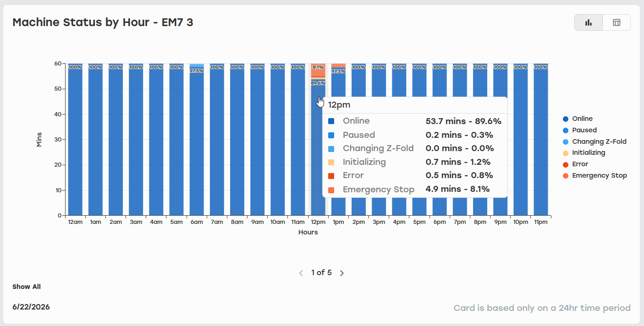
Task: Toggle Emergency Stop legend entry
Action: click(594, 175)
